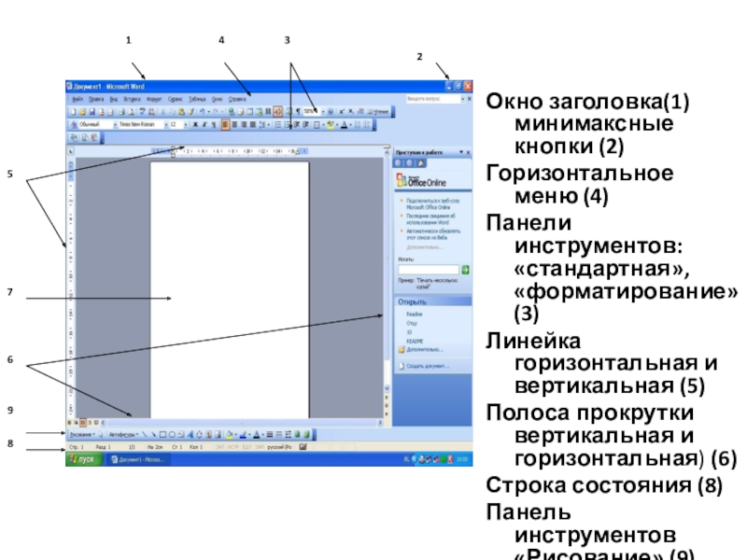Screen dimensions: 747x560
Task: Open the font dropdown 'Times New Roman'
Action: [x=166, y=124]
